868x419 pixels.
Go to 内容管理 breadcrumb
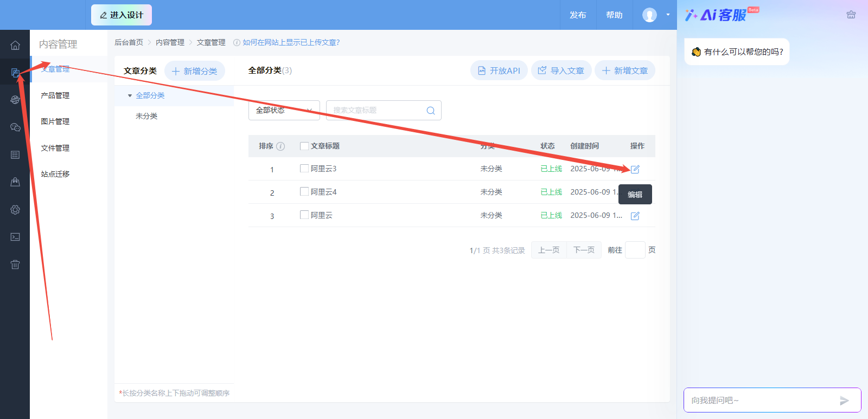click(x=170, y=42)
